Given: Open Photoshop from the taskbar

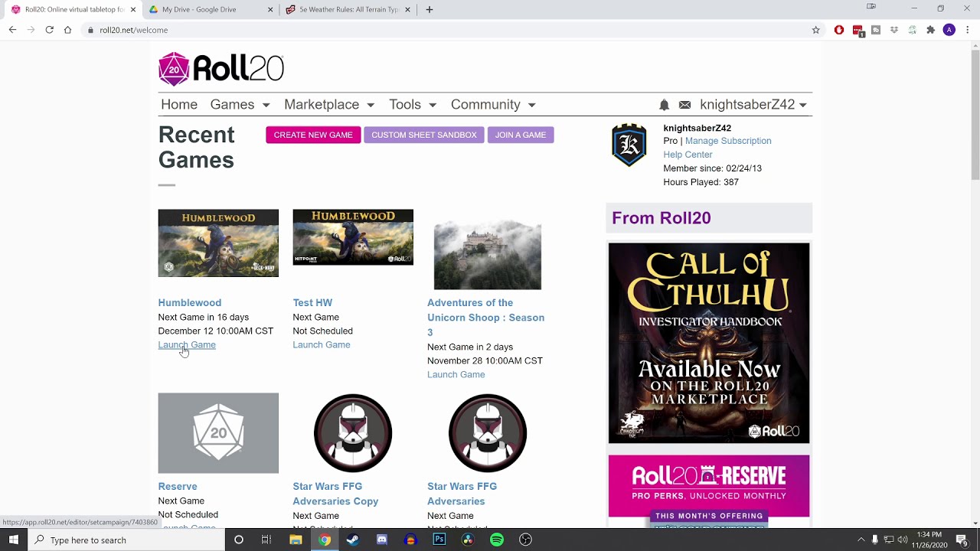Looking at the screenshot, I should point(439,540).
